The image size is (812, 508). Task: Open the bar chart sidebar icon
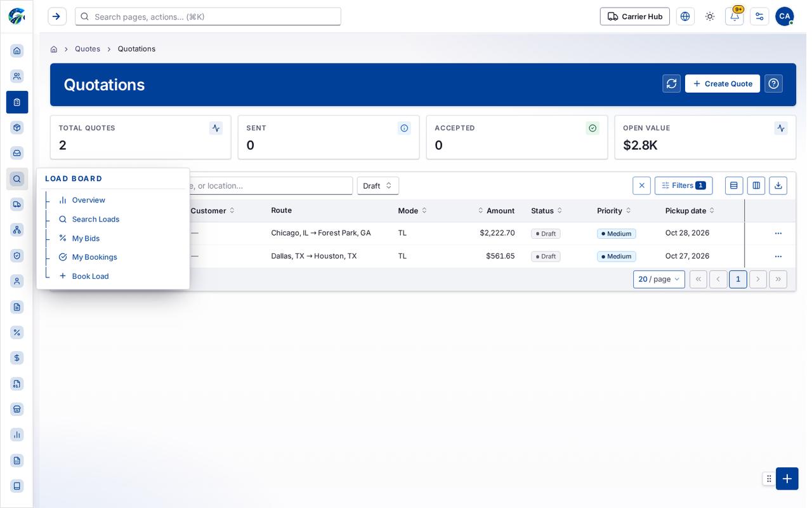pyautogui.click(x=17, y=435)
